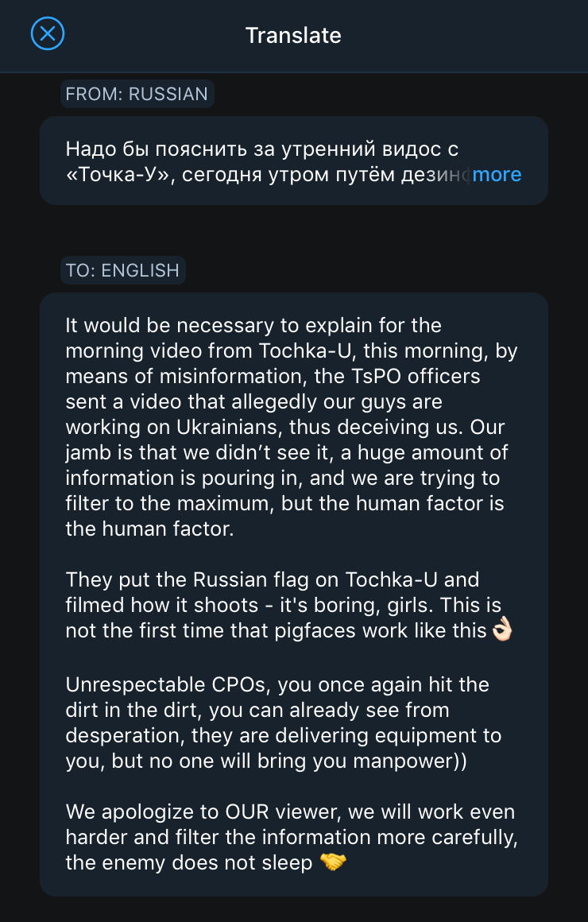Tap the Translate header title
The image size is (588, 922).
click(x=293, y=35)
